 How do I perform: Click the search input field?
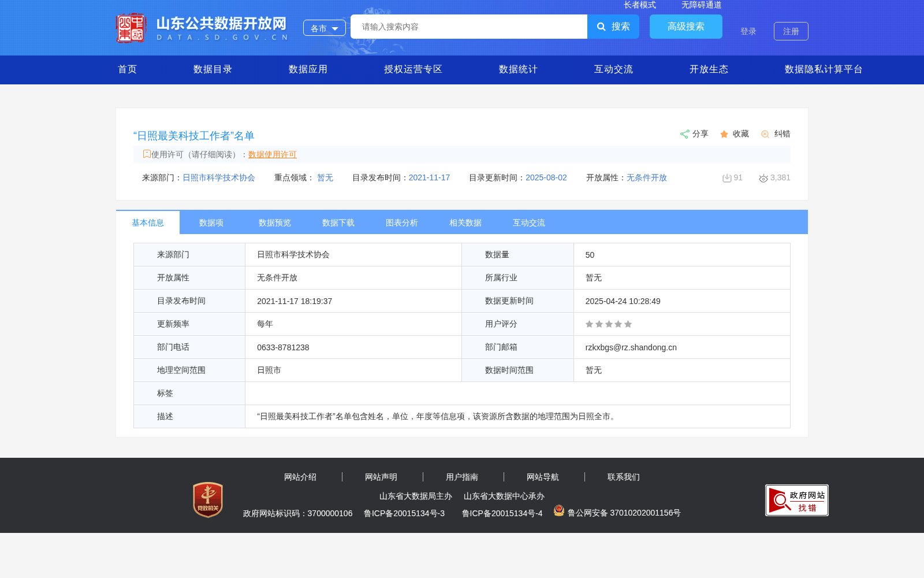click(x=469, y=27)
